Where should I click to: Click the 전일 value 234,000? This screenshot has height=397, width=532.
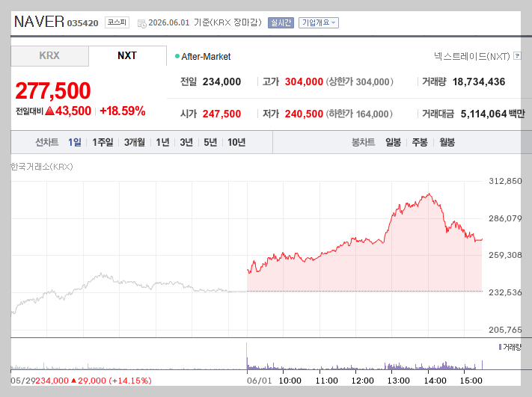click(x=221, y=81)
